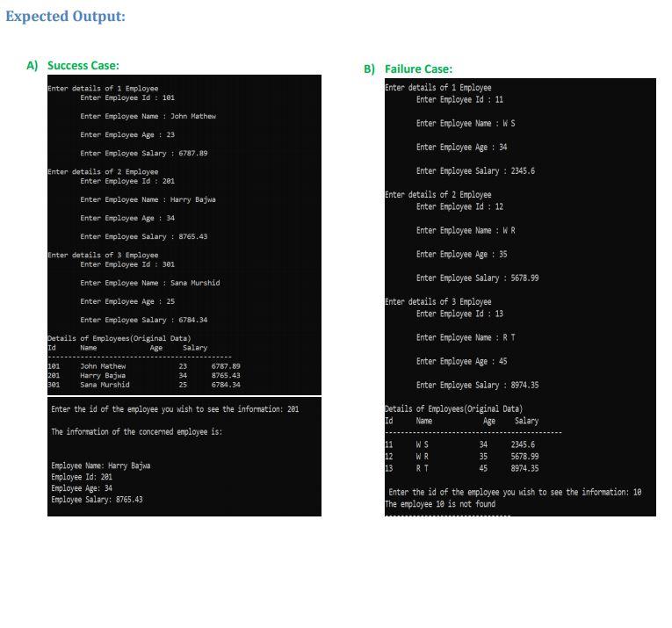Select line 'Enter Employee Salary : 8765.43'
The image size is (672, 628).
[143, 236]
